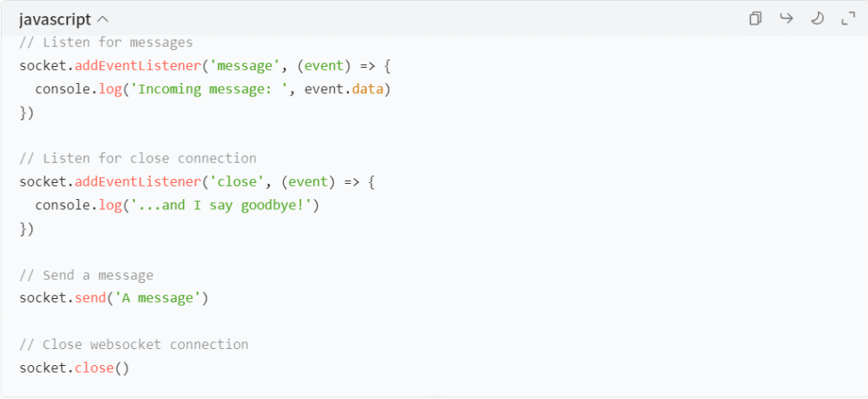Open the javascript language label

click(55, 20)
